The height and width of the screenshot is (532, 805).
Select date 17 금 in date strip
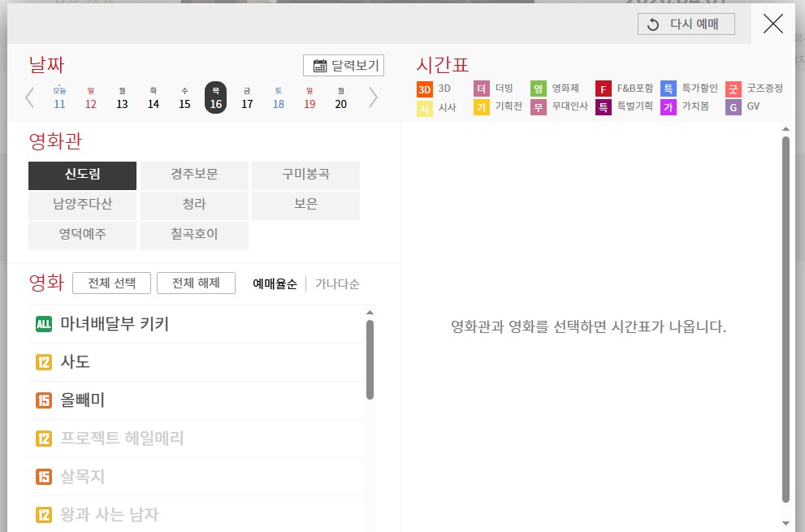click(247, 97)
